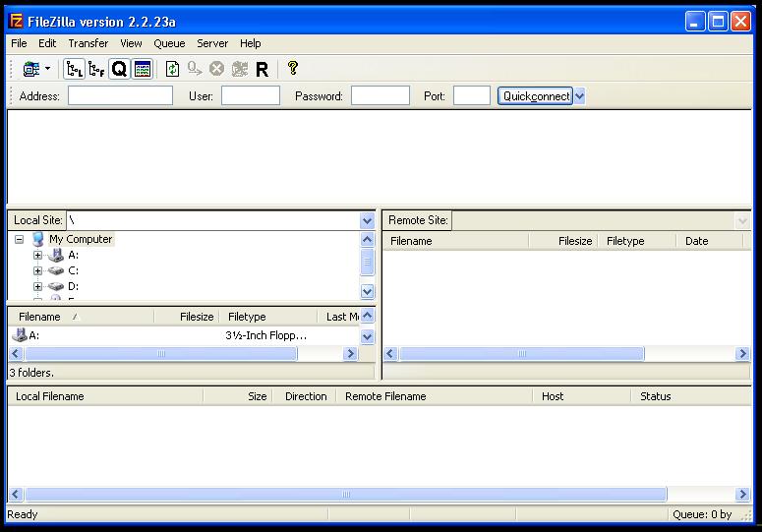The width and height of the screenshot is (762, 532).
Task: Select the A: floppy drive in tree
Action: coord(73,255)
